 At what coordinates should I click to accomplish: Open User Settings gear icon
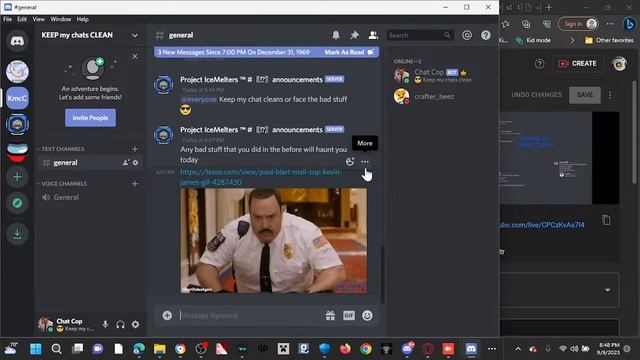click(135, 324)
